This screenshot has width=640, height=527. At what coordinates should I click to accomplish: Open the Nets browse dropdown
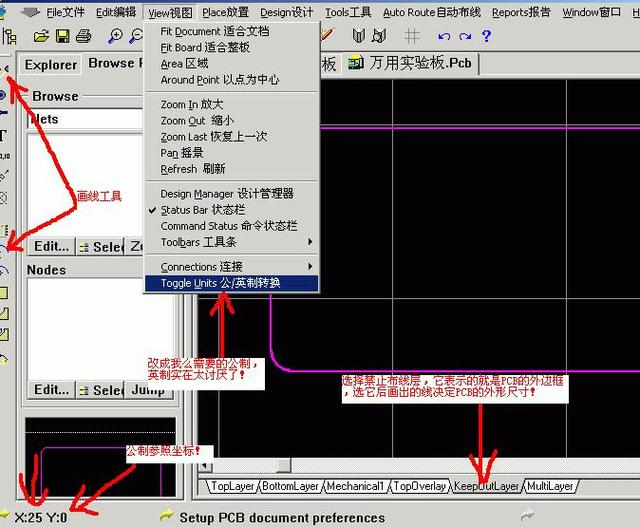tap(85, 119)
